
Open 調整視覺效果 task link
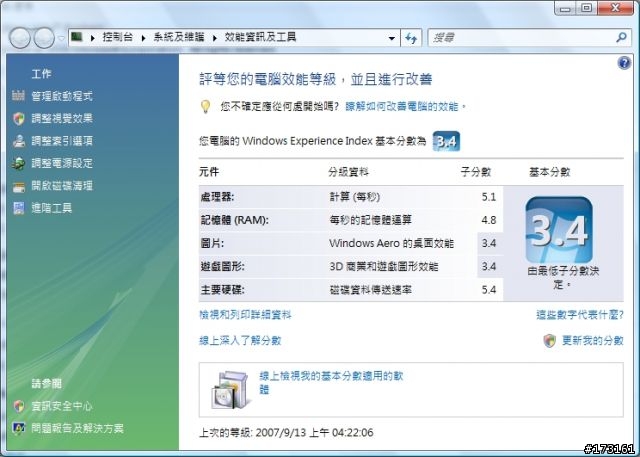62,118
